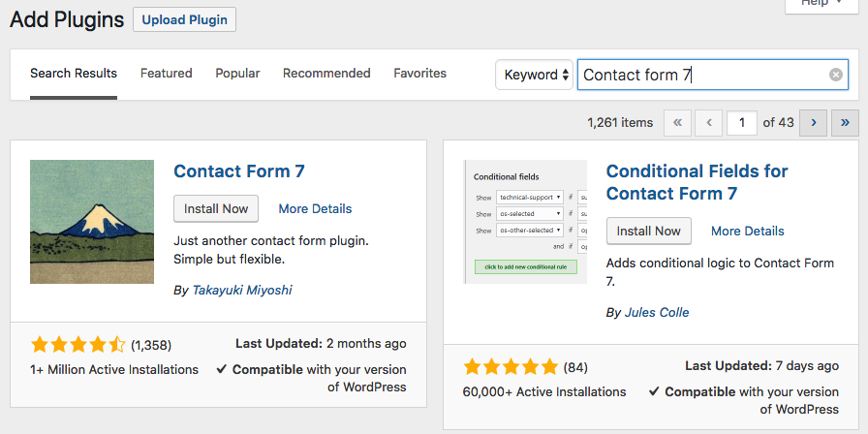Click the Contact Form 7 star rating
The image size is (868, 434).
[x=78, y=345]
